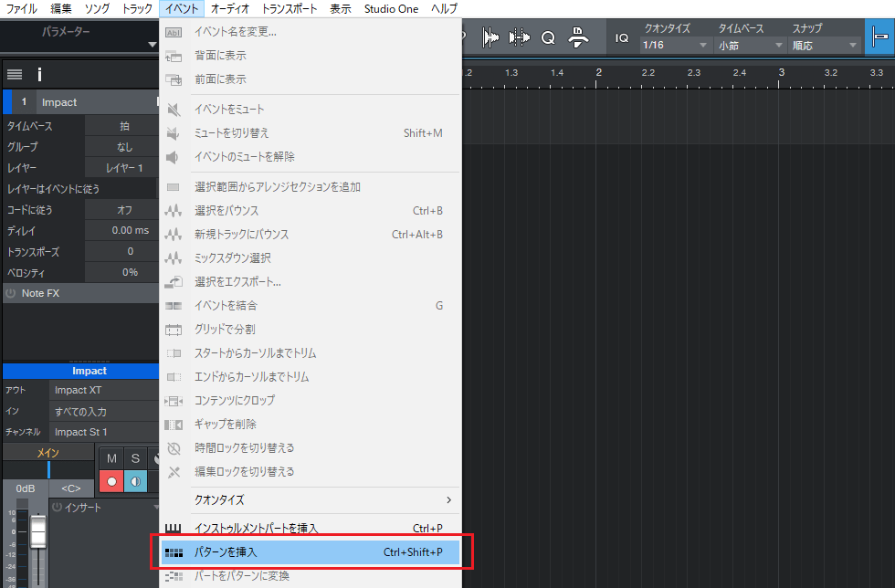Viewport: 895px width, 588px height.
Task: Open the inspector 'i' info icon
Action: click(x=39, y=74)
